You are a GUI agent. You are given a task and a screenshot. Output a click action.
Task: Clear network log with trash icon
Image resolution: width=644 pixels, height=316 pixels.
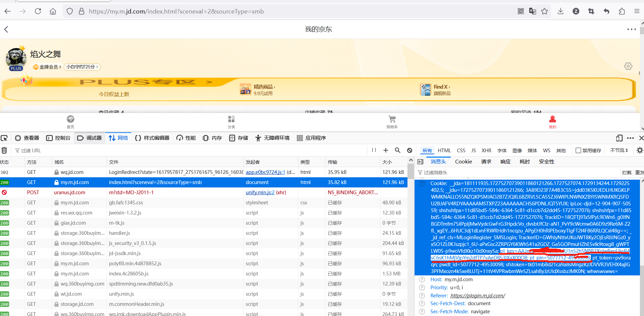pyautogui.click(x=4, y=150)
